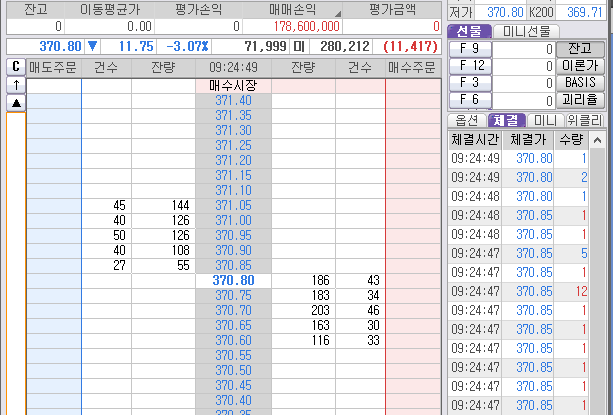Click price 370.70 in order book
This screenshot has height=415, width=613.
(x=233, y=311)
